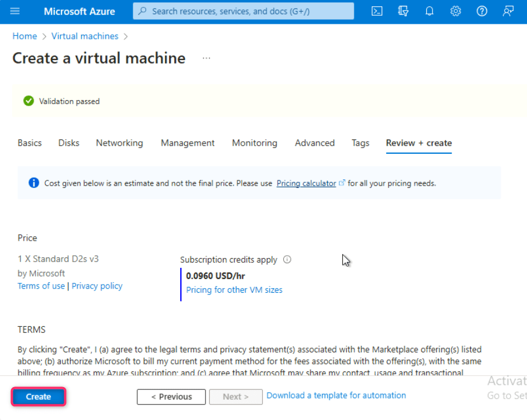Image resolution: width=527 pixels, height=420 pixels.
Task: Click the Azure search resources field
Action: pyautogui.click(x=243, y=11)
